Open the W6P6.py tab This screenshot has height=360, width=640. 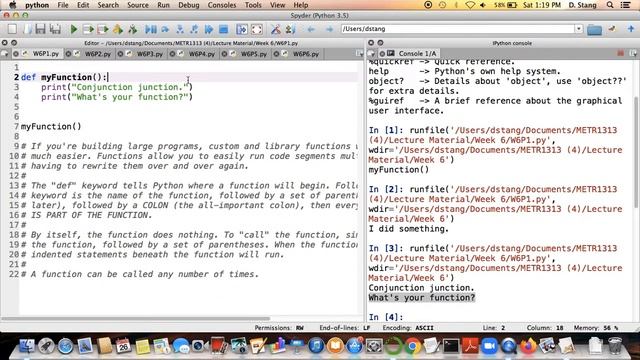pos(306,54)
